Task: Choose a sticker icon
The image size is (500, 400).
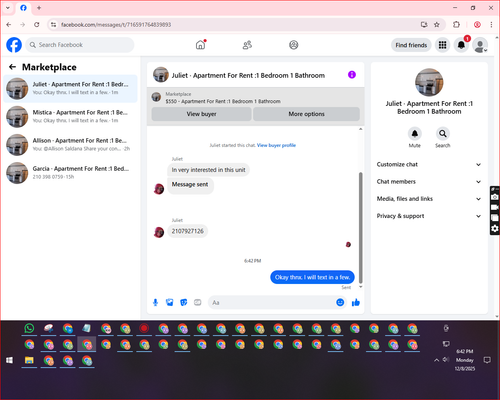Action: pyautogui.click(x=184, y=302)
